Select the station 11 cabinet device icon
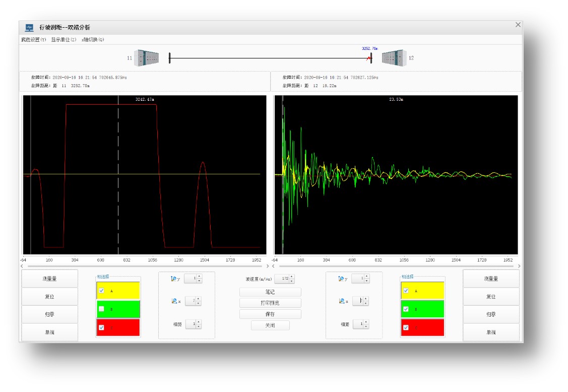This screenshot has height=392, width=568. pos(146,58)
